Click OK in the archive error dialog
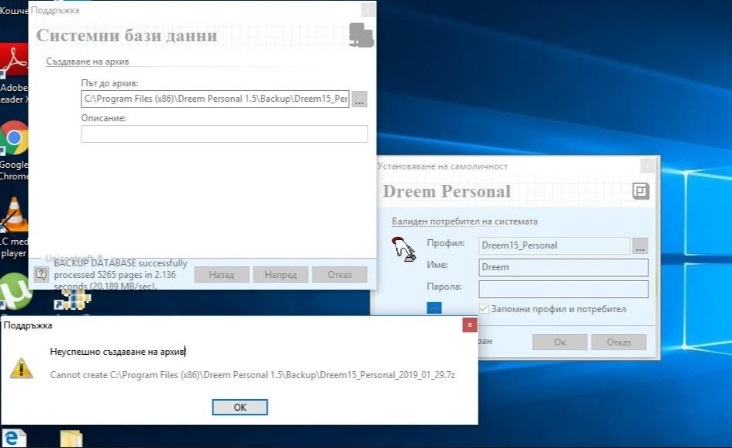 [x=240, y=407]
